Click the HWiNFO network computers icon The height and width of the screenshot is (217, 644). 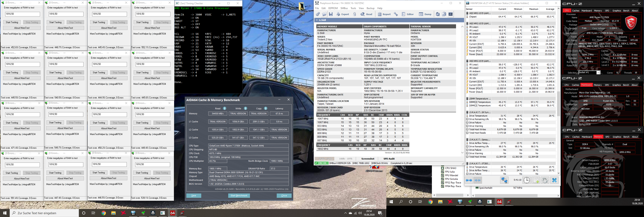[504, 180]
